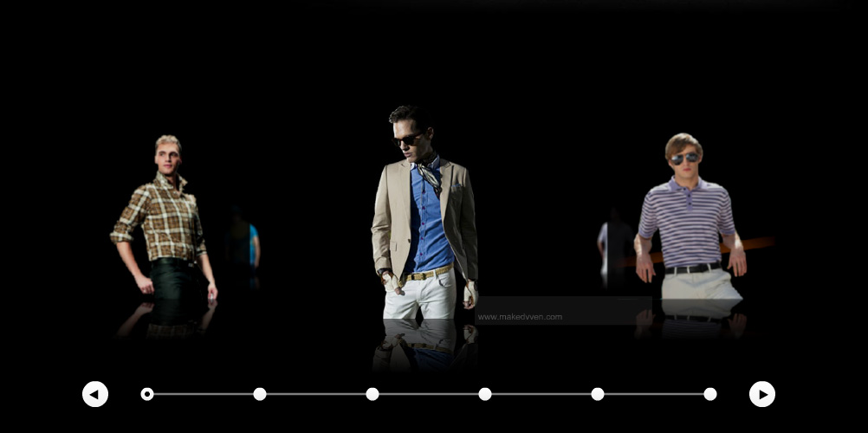
Task: Click slider track between third and fourth dots
Action: tap(429, 394)
